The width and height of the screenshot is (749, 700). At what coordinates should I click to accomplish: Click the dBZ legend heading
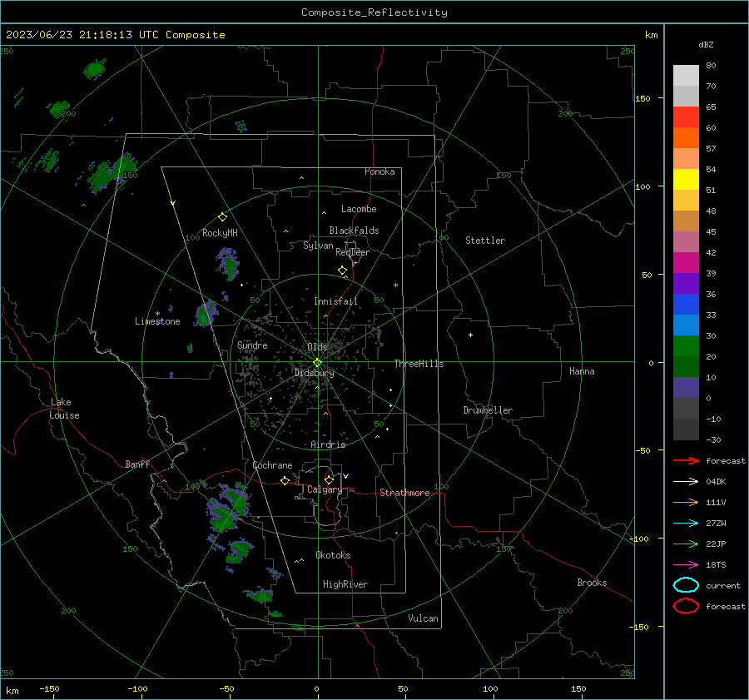(x=706, y=44)
